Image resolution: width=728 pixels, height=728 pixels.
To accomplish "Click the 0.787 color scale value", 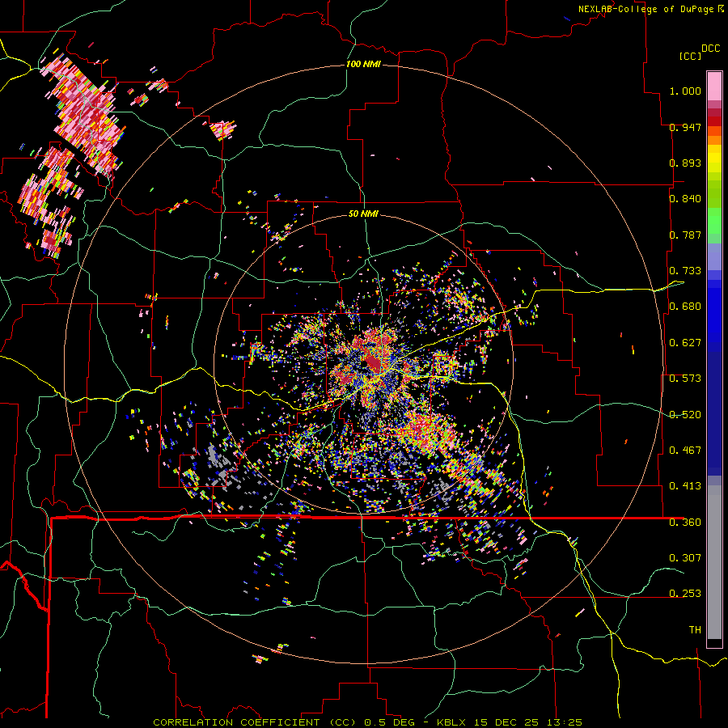I will tap(685, 235).
